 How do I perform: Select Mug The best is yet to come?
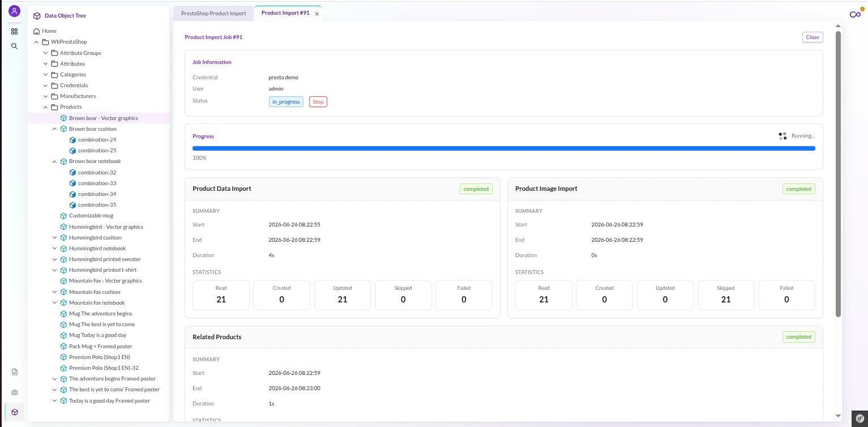[x=102, y=324]
